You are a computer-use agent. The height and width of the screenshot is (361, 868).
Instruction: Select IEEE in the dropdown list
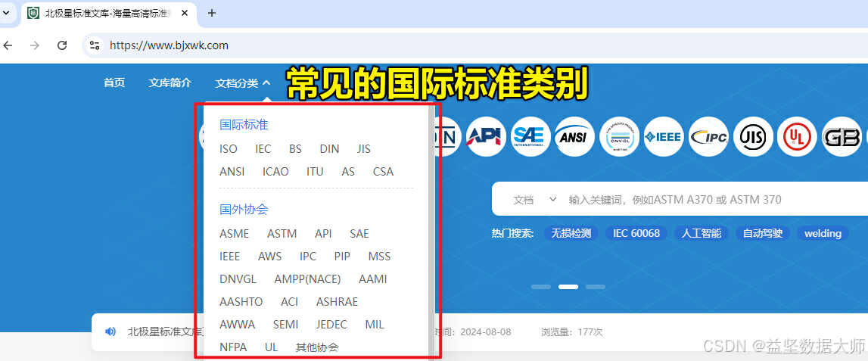coord(230,257)
